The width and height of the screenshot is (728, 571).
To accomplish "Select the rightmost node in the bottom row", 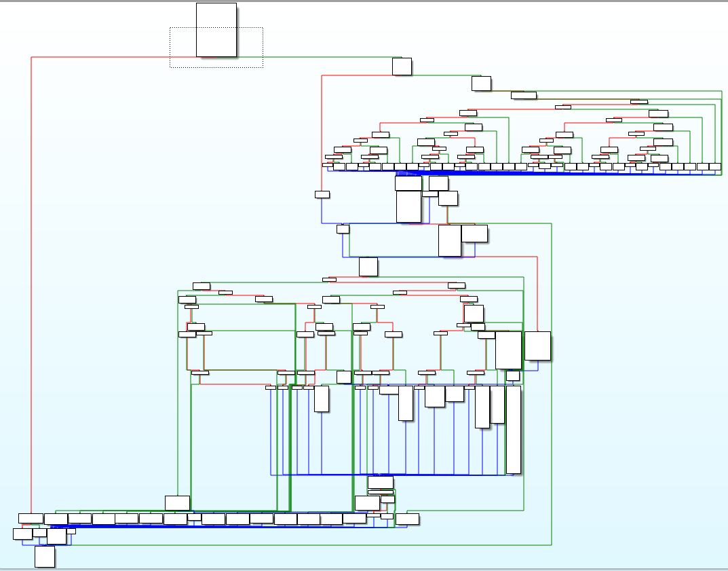I will coord(407,519).
